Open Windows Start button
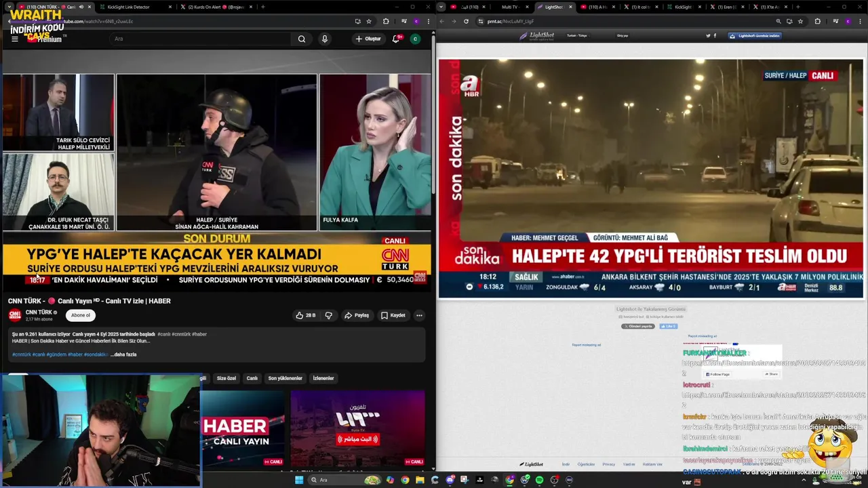This screenshot has width=868, height=488. tap(298, 480)
